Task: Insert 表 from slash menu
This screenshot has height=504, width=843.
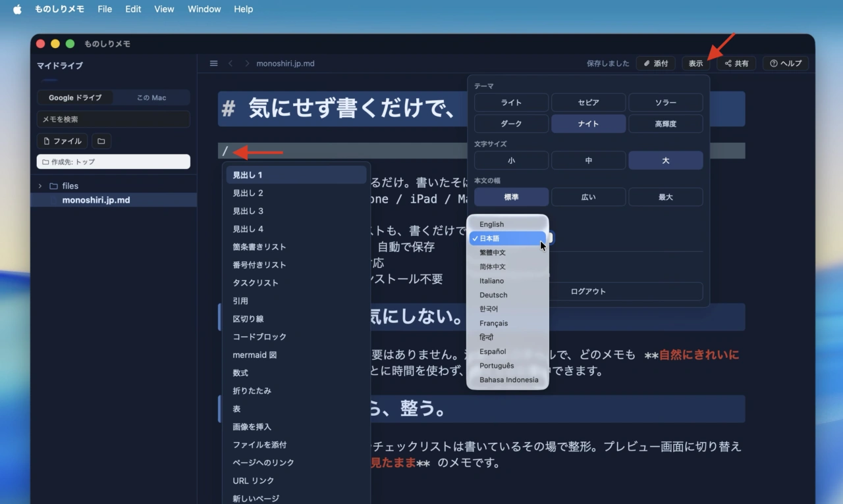Action: (x=296, y=409)
